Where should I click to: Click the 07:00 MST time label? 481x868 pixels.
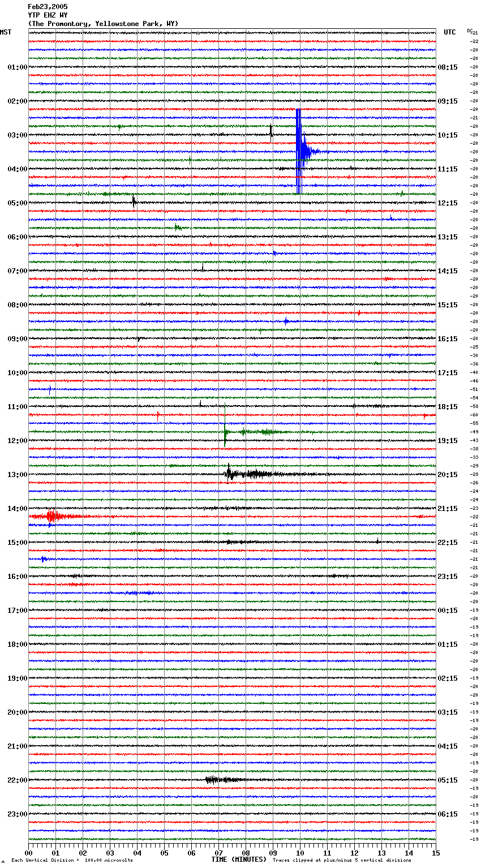18,271
